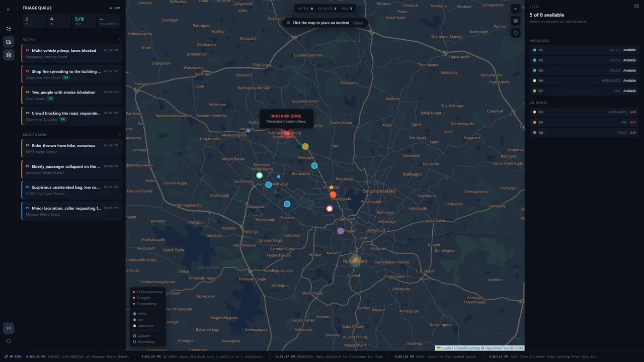
Task: Select police unit U2 in the fleet list
Action: click(584, 60)
